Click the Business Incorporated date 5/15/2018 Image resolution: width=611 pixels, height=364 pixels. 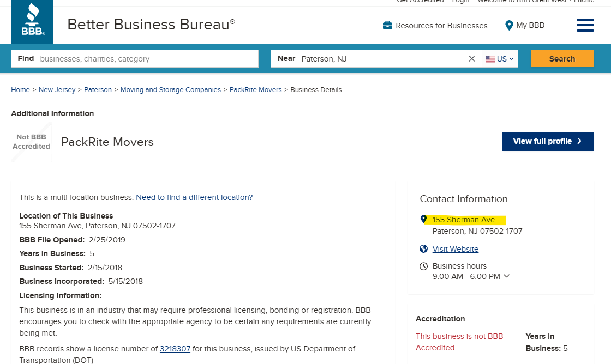click(125, 282)
